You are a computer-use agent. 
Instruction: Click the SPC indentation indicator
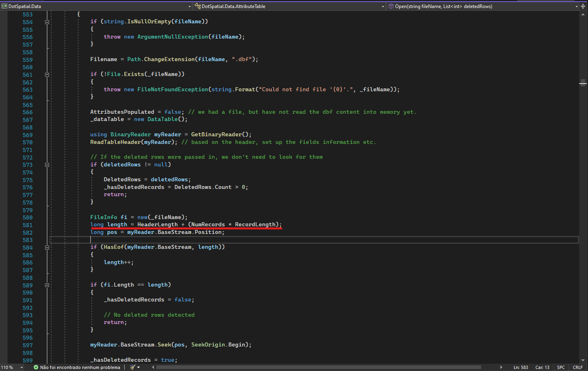(x=561, y=367)
